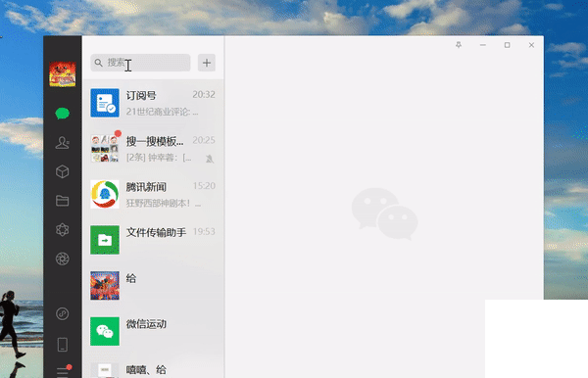Viewport: 588px width, 378px height.
Task: Open the 嘻嘻、给 conversation
Action: click(153, 366)
